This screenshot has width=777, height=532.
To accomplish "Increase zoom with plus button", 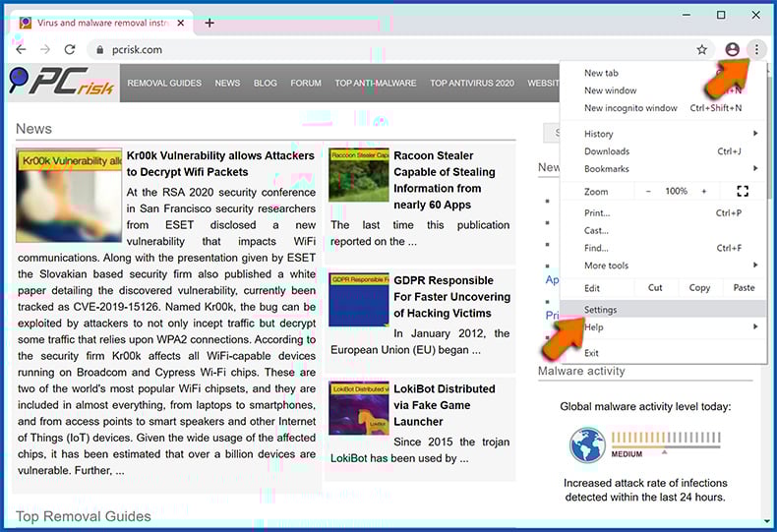I will (x=703, y=191).
